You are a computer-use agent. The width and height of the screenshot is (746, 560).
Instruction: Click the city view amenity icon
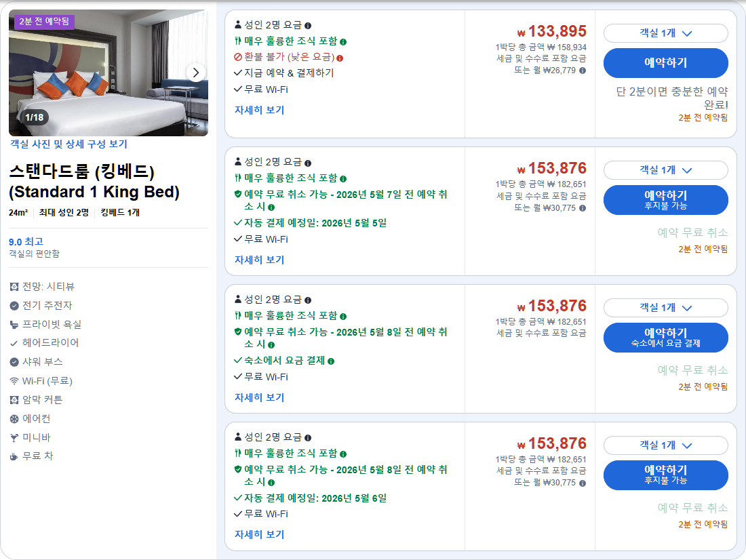click(x=15, y=287)
